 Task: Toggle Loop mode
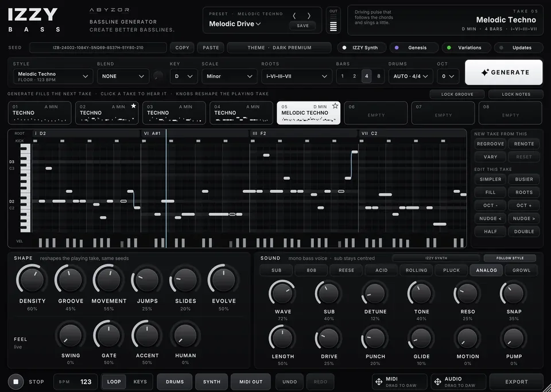click(x=114, y=382)
